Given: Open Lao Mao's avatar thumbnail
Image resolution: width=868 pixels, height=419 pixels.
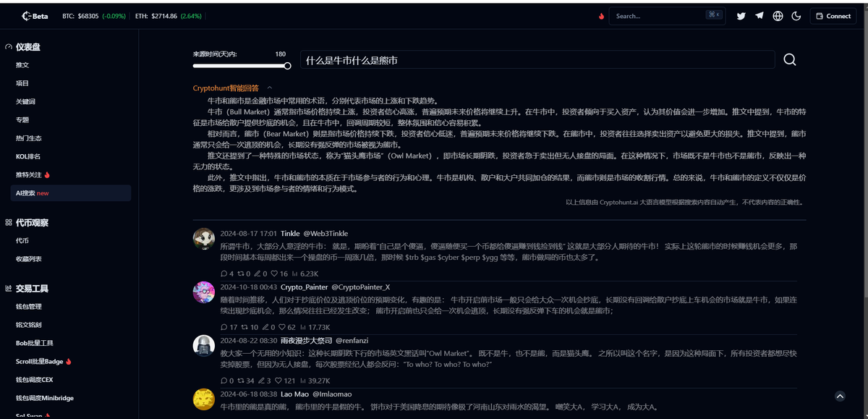Looking at the screenshot, I should click(x=204, y=399).
